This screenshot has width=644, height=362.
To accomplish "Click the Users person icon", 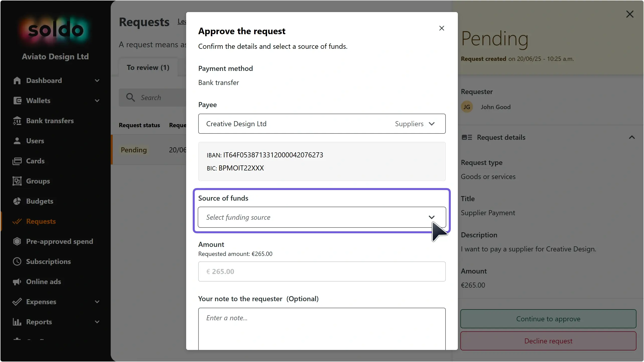I will pyautogui.click(x=17, y=141).
